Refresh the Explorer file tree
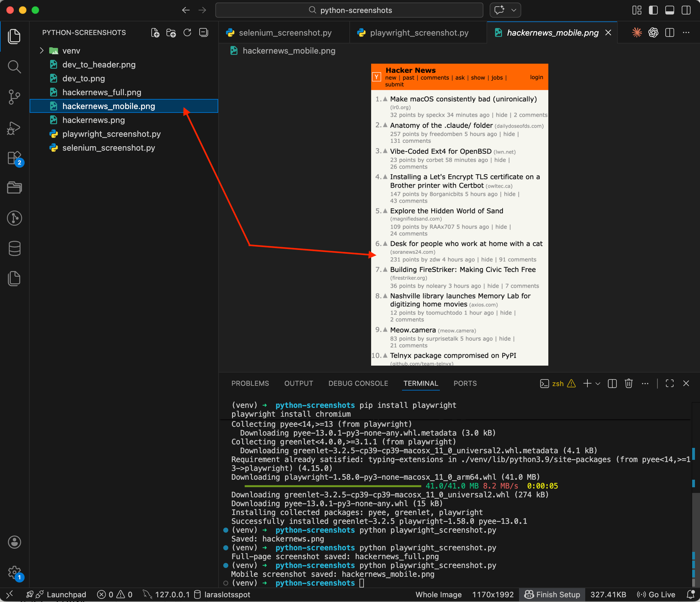 (x=187, y=32)
